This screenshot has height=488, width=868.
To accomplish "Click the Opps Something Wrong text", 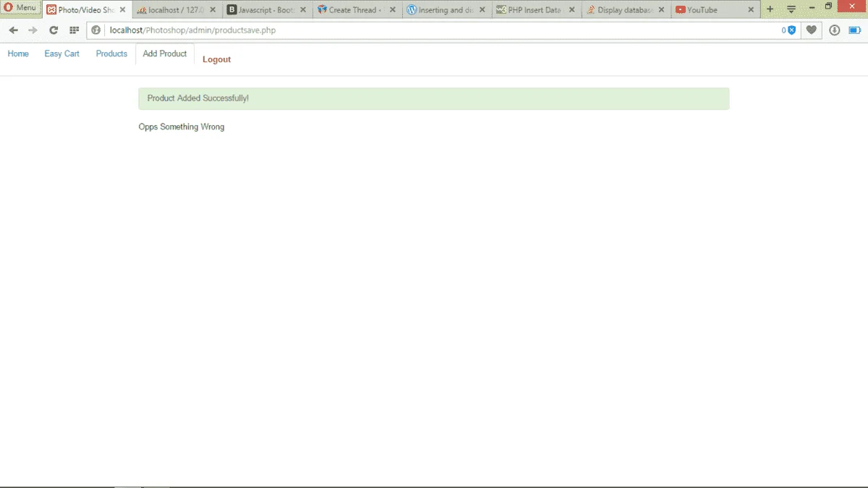I will tap(182, 127).
